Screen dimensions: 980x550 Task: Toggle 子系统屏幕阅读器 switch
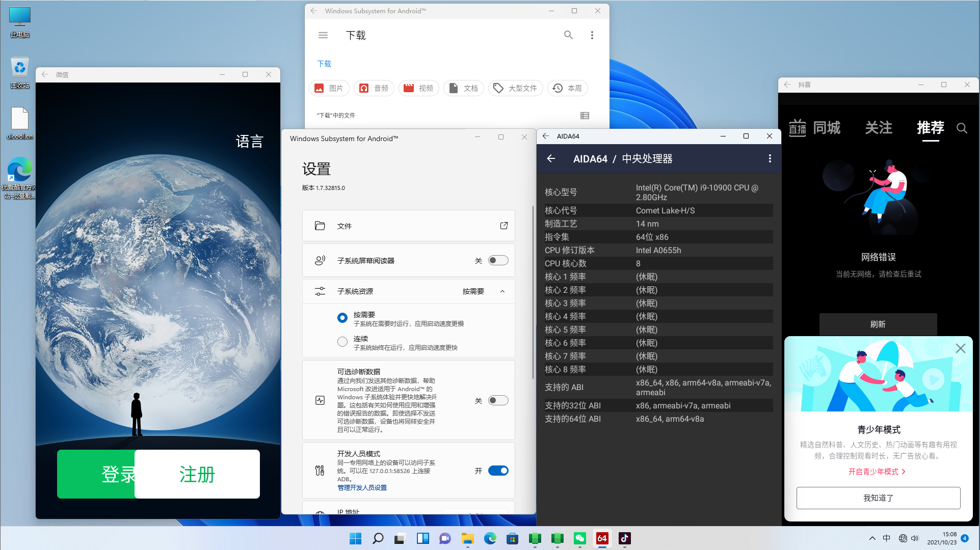tap(498, 261)
